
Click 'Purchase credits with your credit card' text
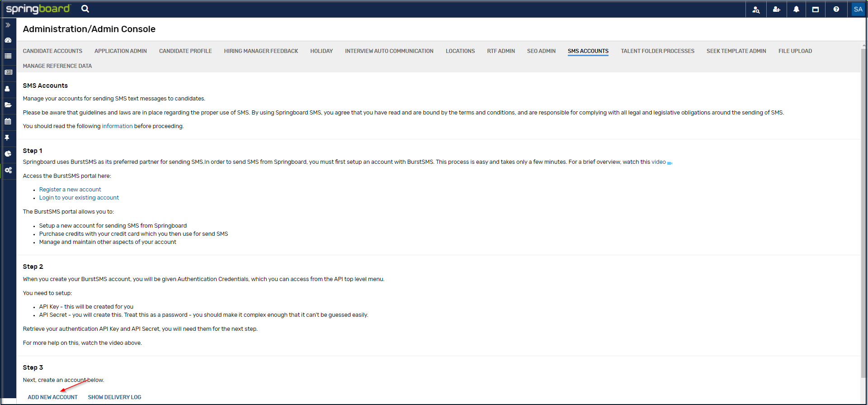[133, 234]
